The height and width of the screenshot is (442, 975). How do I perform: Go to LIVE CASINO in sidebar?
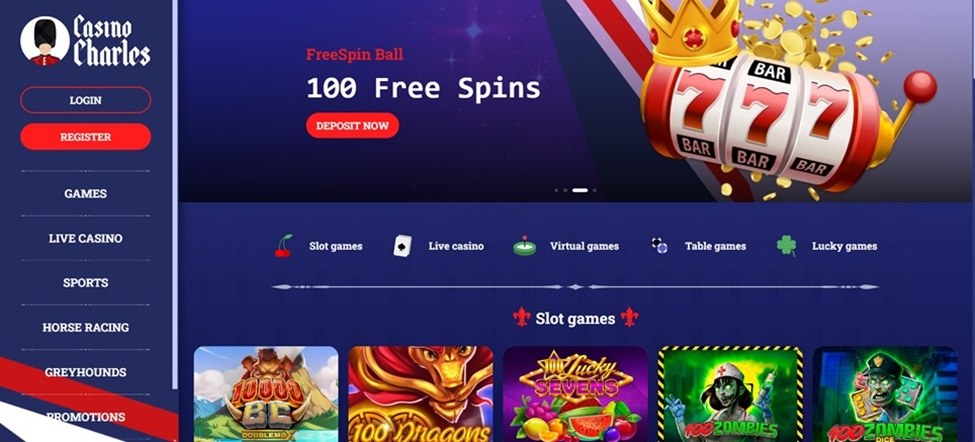point(85,238)
